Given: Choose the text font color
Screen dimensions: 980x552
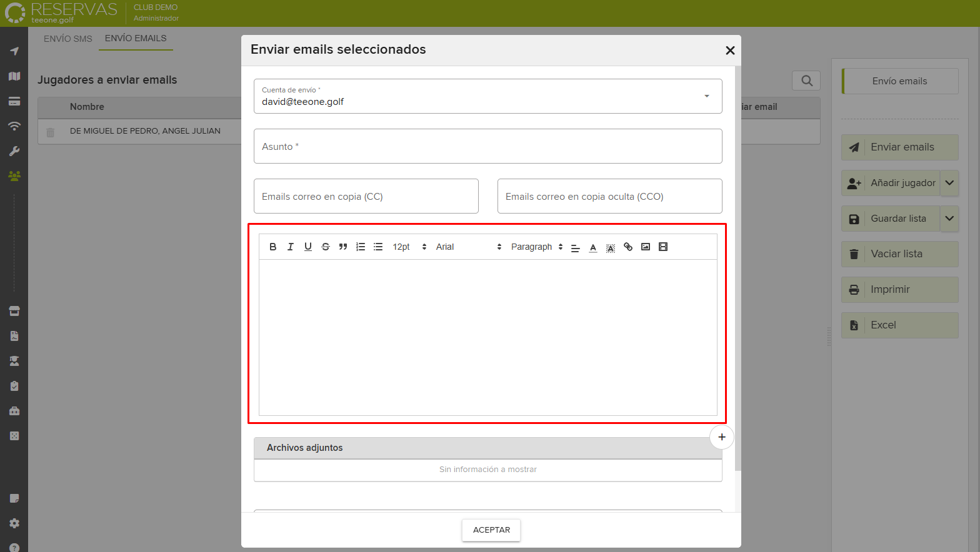Looking at the screenshot, I should click(593, 247).
